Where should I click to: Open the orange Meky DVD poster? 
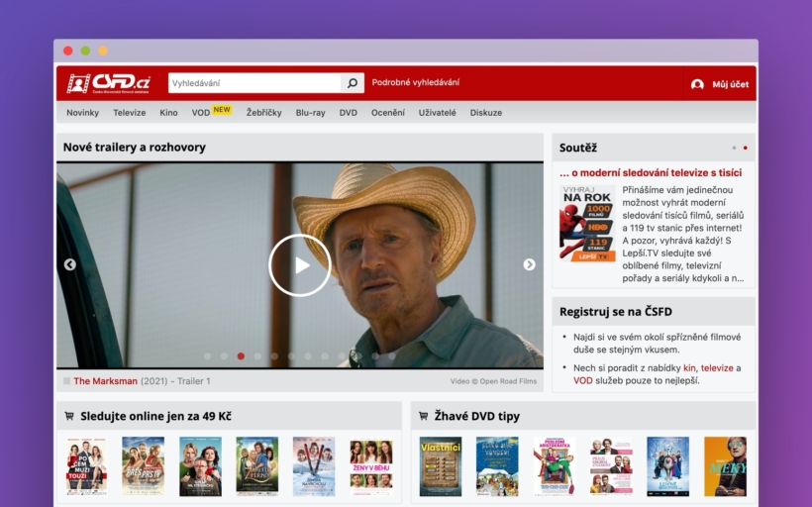point(725,466)
